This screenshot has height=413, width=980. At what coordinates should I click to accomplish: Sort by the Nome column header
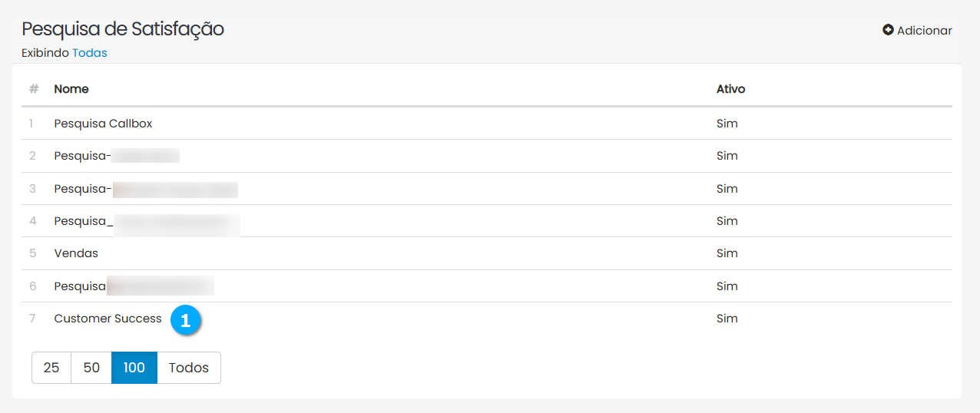(71, 89)
